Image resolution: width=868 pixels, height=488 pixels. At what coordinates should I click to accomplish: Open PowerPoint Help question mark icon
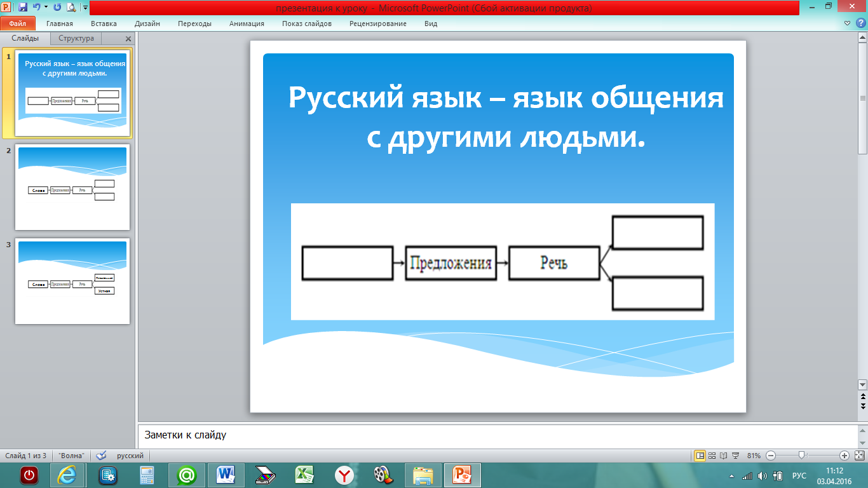(861, 24)
